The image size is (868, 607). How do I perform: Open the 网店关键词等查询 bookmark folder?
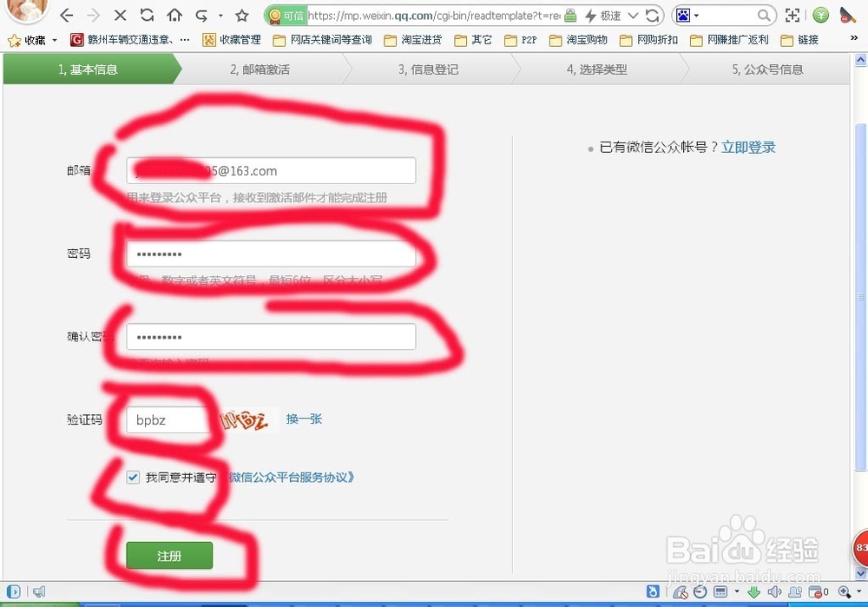(x=322, y=40)
